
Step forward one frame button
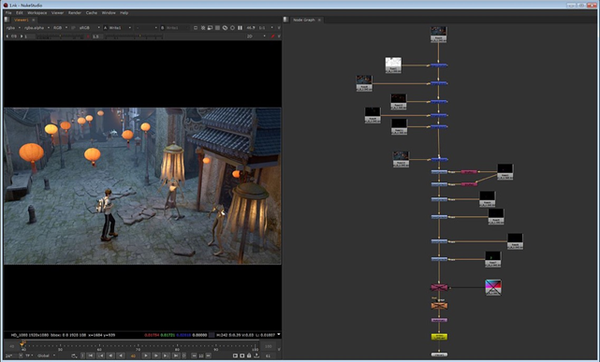156,355
